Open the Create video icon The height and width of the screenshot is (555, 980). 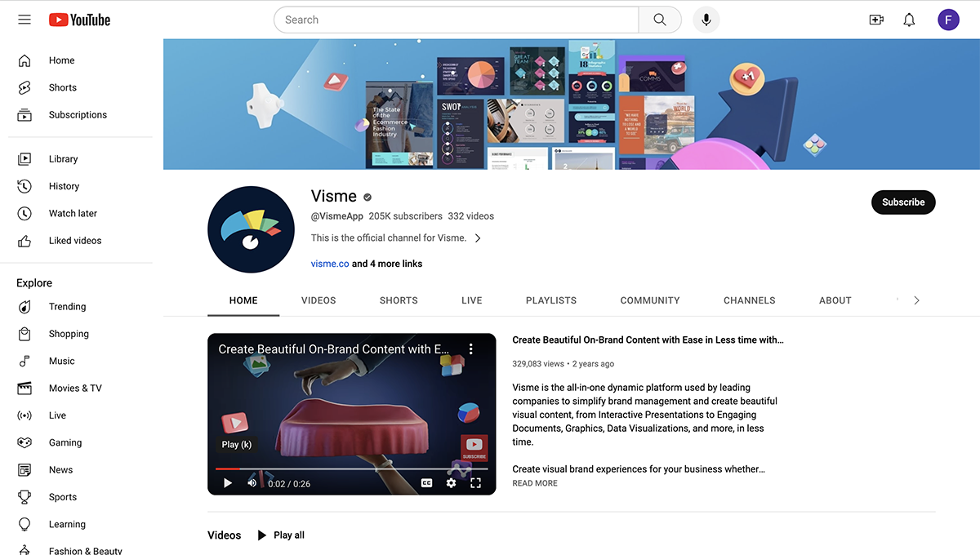click(876, 19)
